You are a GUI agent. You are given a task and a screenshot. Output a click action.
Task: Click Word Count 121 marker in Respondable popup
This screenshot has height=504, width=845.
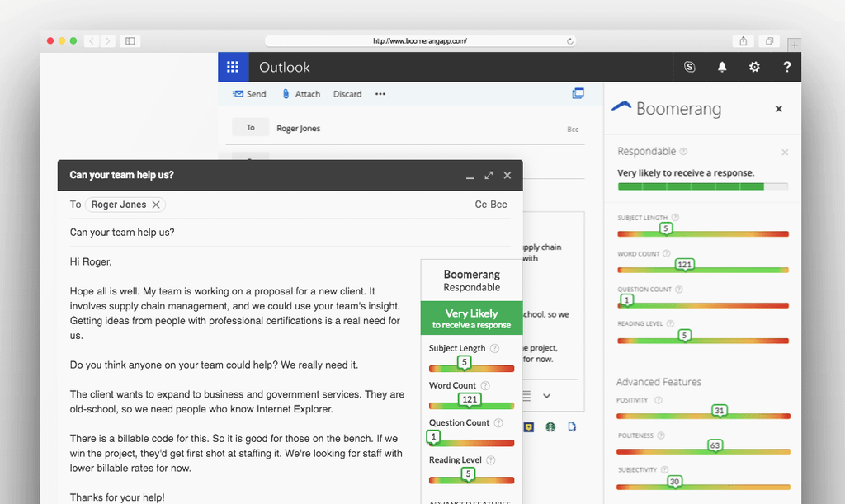pos(470,399)
